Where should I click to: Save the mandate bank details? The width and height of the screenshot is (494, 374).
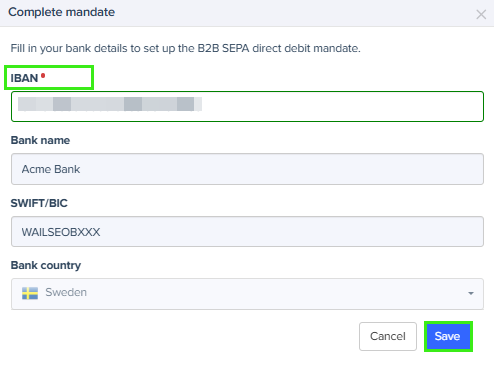coord(448,336)
